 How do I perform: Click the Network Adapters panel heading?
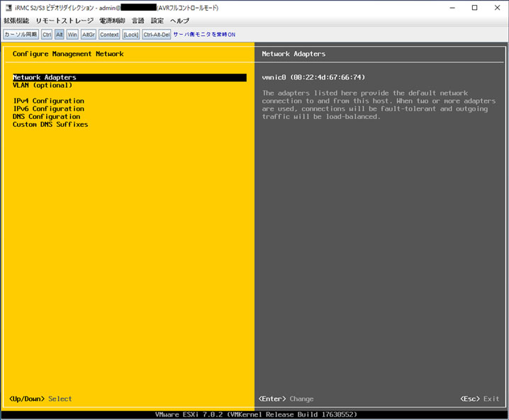point(293,54)
